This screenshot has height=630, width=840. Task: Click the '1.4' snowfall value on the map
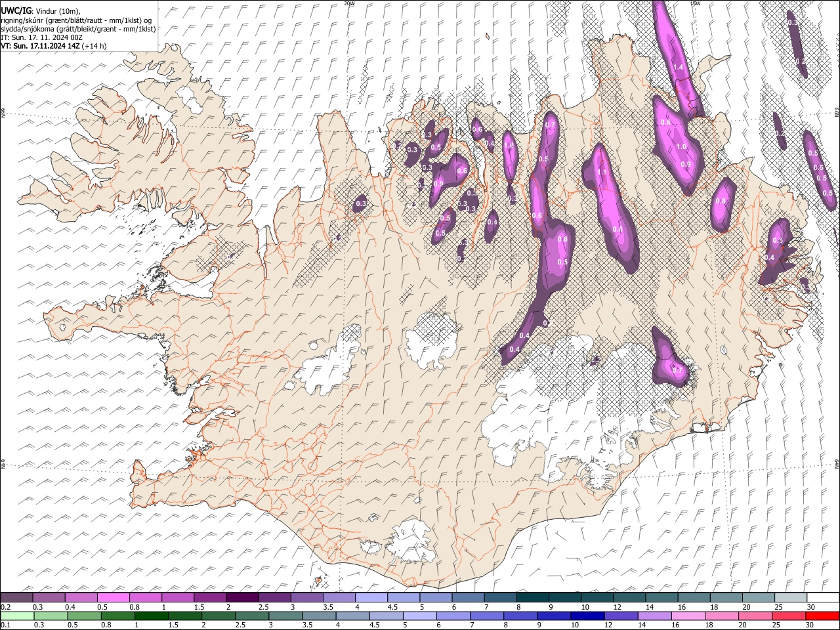tap(678, 68)
